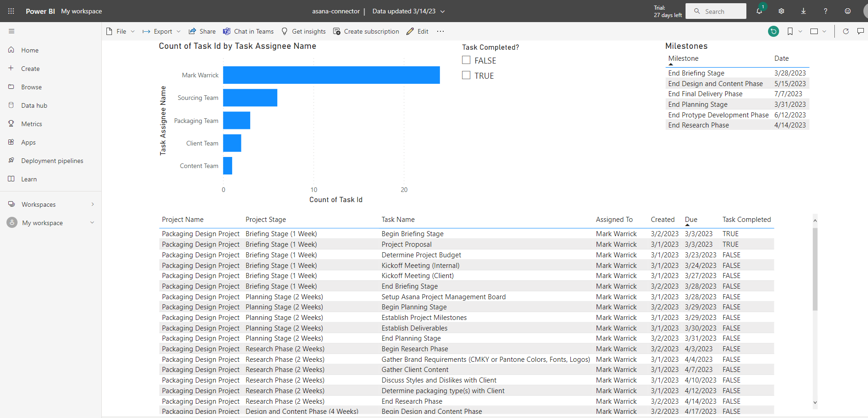868x418 pixels.
Task: Open the notifications bell icon
Action: tap(759, 12)
